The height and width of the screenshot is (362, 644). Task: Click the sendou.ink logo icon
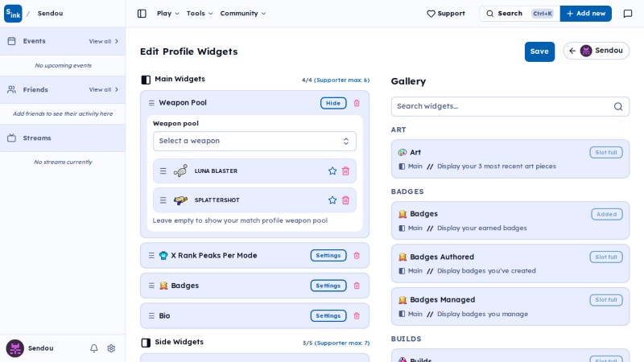13,14
